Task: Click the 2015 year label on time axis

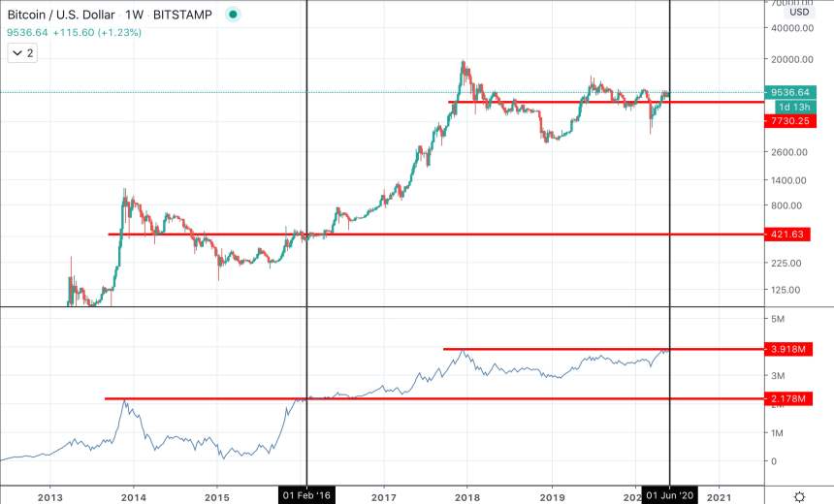Action: point(217,497)
